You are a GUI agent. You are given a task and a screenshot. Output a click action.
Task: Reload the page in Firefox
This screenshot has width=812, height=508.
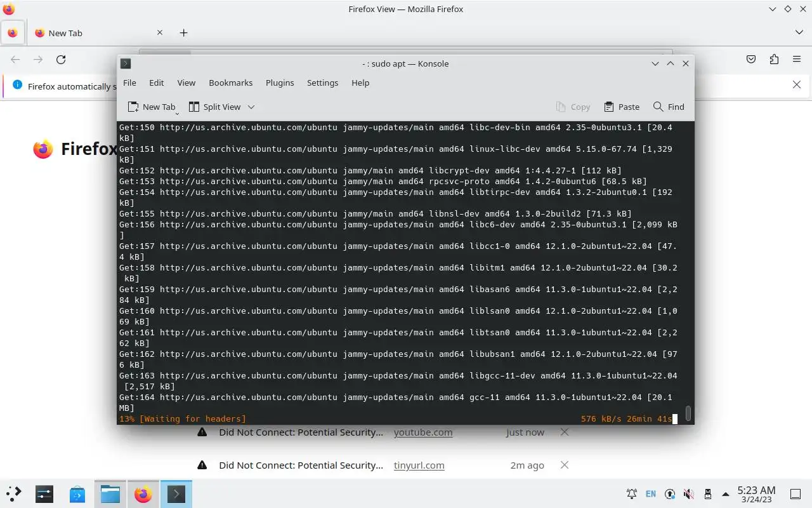click(x=61, y=59)
